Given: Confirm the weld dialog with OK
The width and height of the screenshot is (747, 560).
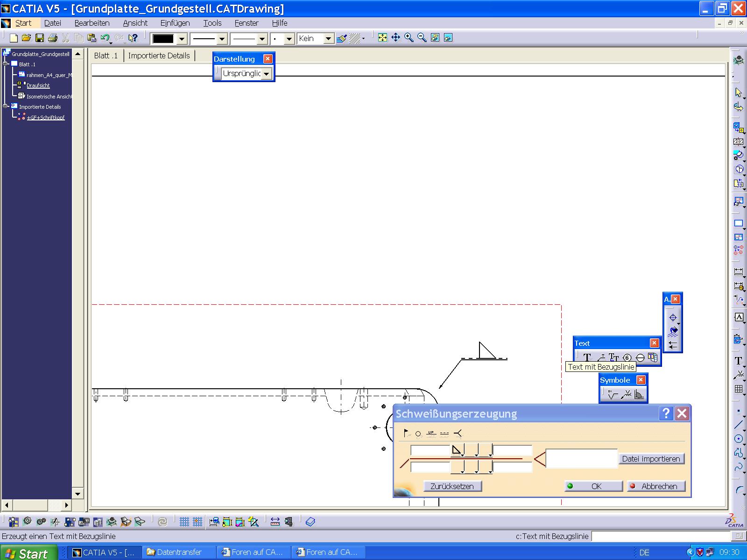Looking at the screenshot, I should (593, 486).
